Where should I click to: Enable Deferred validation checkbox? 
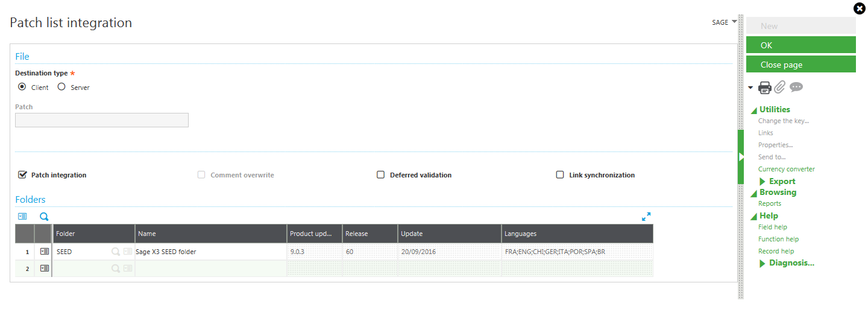click(380, 175)
